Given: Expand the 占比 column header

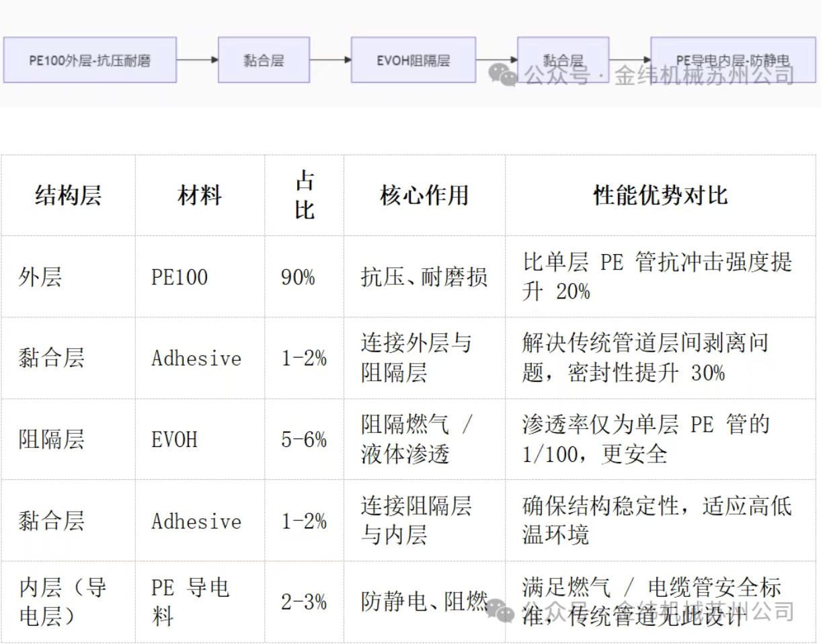Looking at the screenshot, I should [304, 196].
